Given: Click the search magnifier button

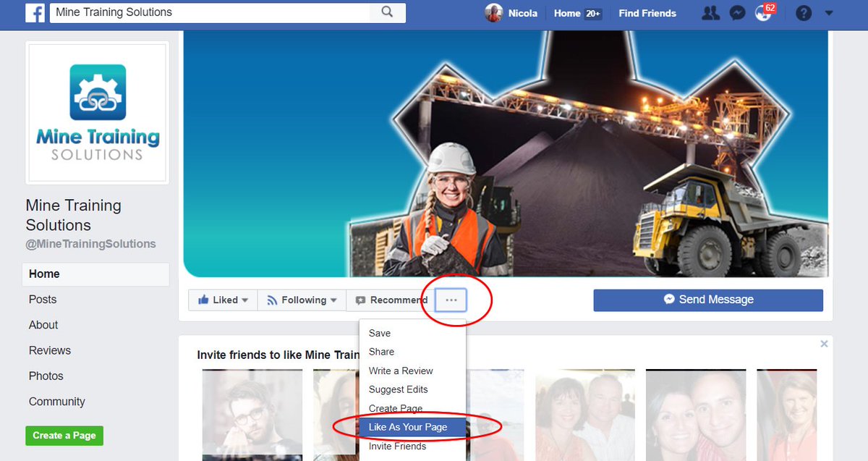Looking at the screenshot, I should (387, 12).
